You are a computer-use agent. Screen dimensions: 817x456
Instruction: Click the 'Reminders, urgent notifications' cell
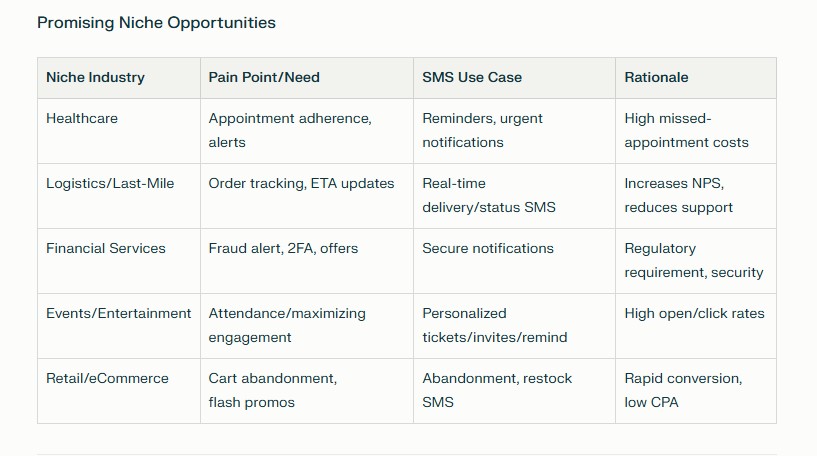[482, 130]
